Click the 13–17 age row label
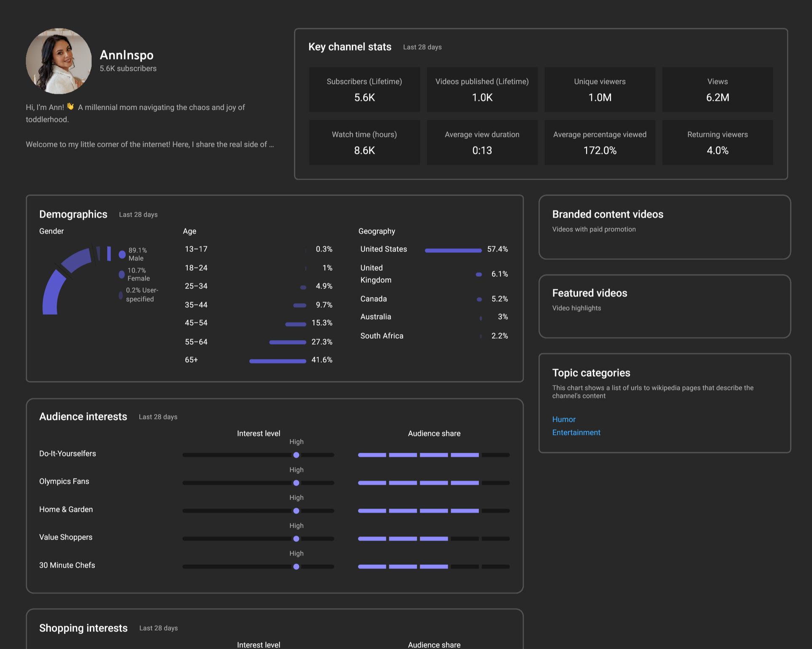 pos(196,249)
